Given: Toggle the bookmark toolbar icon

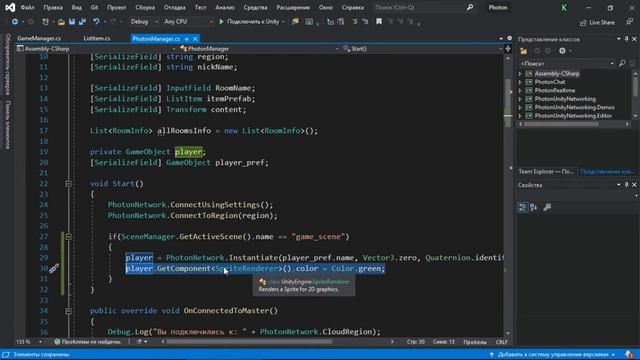Looking at the screenshot, I should pyautogui.click(x=379, y=22).
